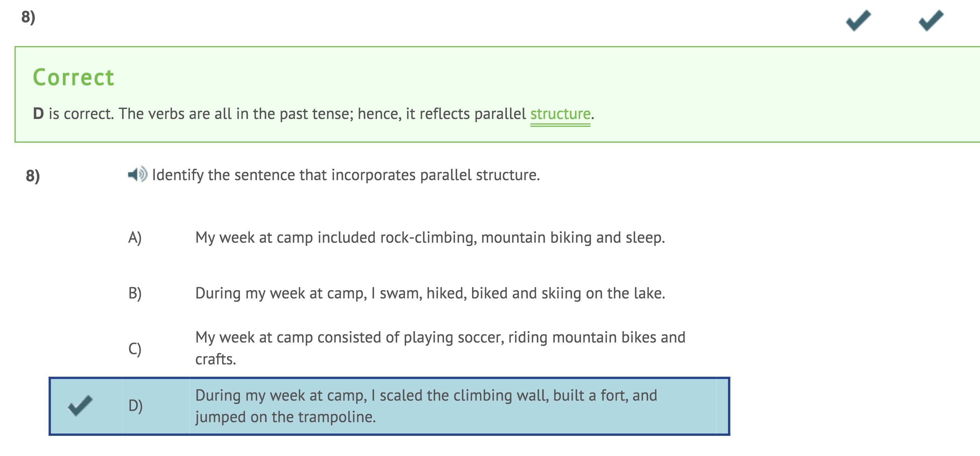
Task: Click the checkmark beside answer D
Action: tap(80, 405)
